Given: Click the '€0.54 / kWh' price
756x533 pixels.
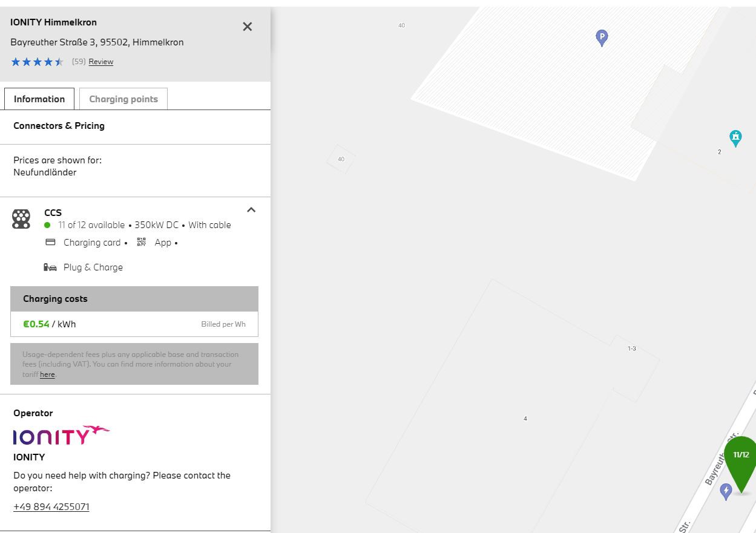Looking at the screenshot, I should pyautogui.click(x=50, y=324).
